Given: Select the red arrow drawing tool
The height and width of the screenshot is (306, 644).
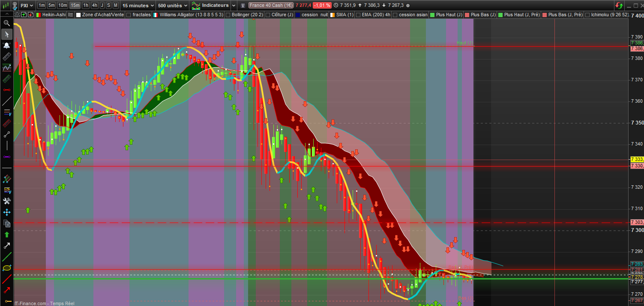Looking at the screenshot, I should coord(6,290).
